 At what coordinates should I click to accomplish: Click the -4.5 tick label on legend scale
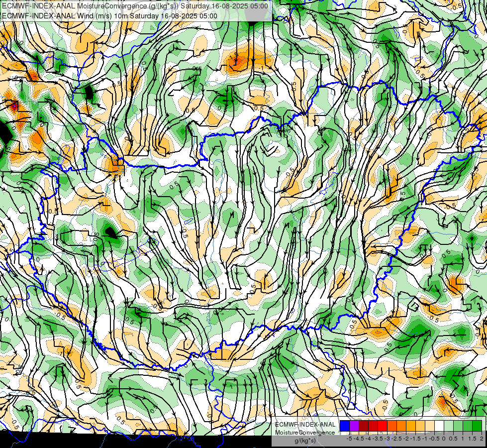[359, 439]
